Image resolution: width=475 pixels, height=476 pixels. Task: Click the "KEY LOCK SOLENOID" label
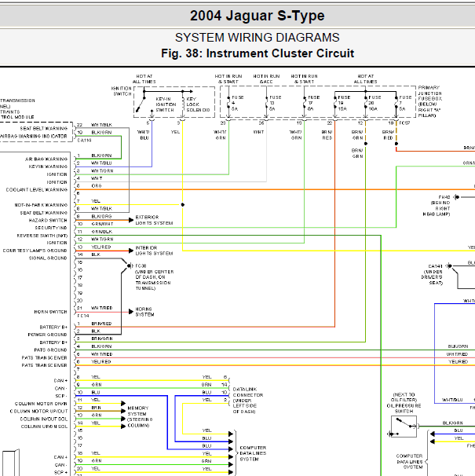(198, 104)
